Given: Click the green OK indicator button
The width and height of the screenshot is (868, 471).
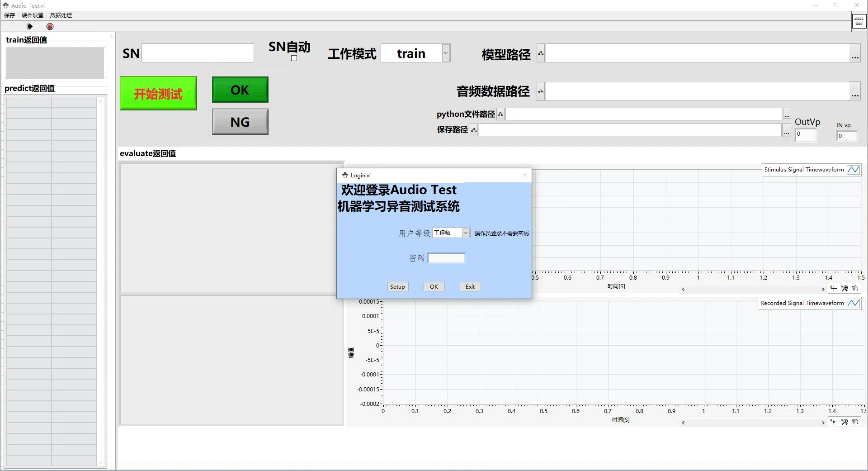Looking at the screenshot, I should coord(240,90).
